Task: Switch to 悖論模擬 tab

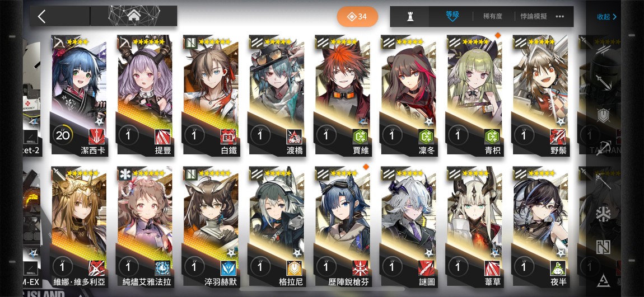Action: pos(534,16)
